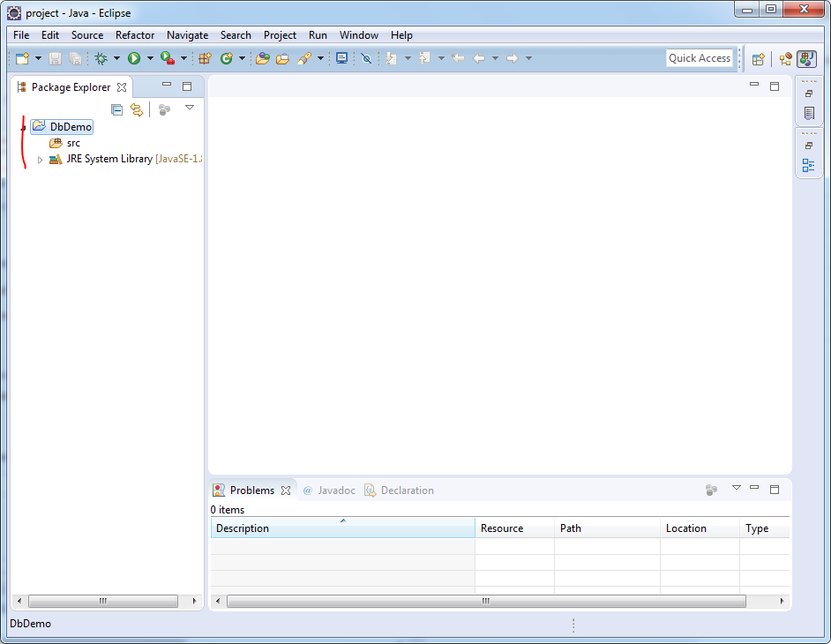The image size is (831, 644).
Task: Open the New Java Class dropdown arrow
Action: (x=242, y=58)
